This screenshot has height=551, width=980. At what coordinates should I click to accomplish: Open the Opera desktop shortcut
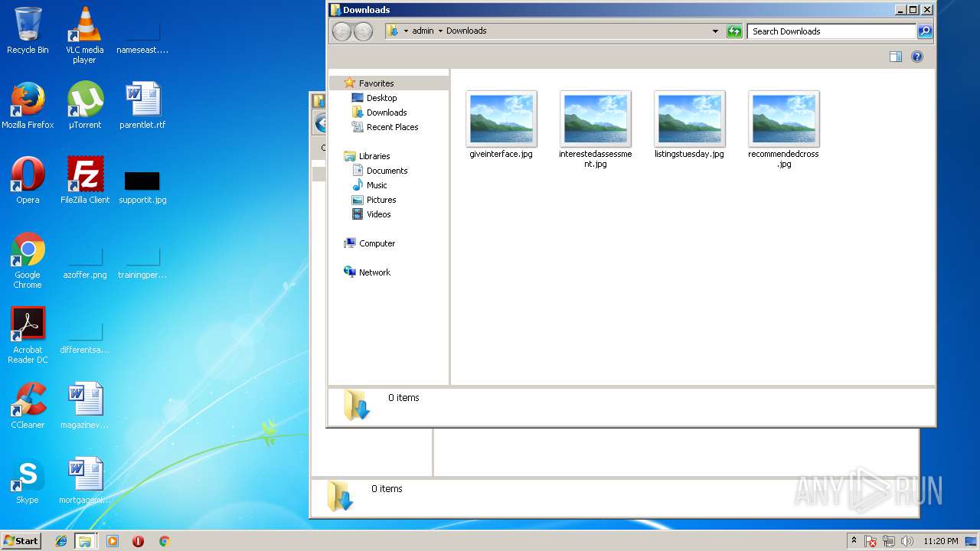(28, 181)
